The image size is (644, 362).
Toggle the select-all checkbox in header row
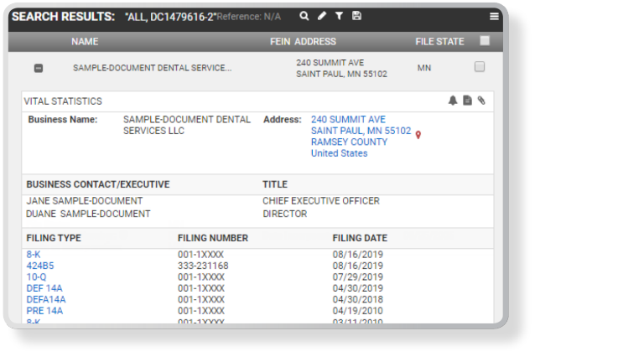[x=484, y=40]
